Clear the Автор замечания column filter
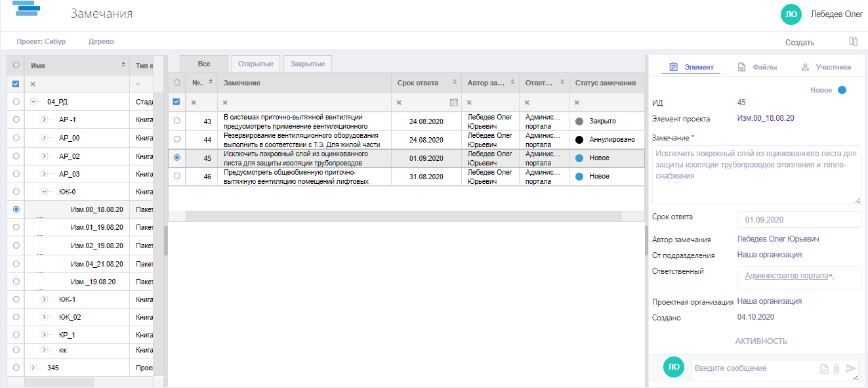Screen dimensions: 868x388 tap(469, 102)
